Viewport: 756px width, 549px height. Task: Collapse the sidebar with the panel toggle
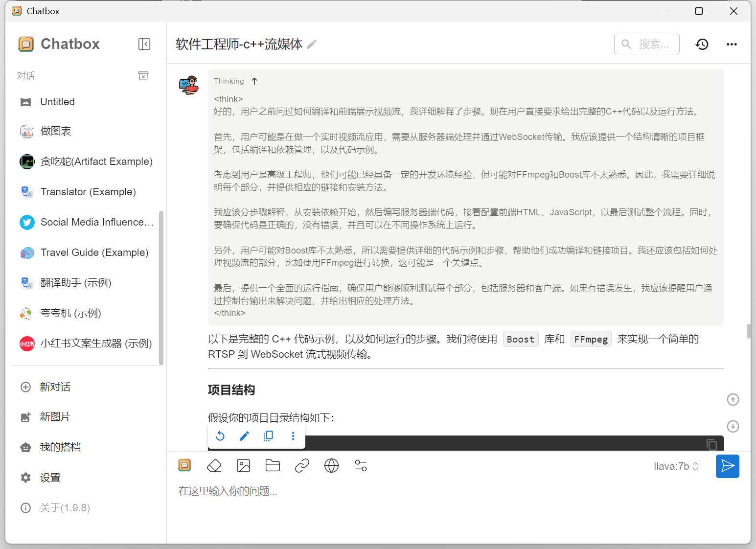(x=144, y=44)
